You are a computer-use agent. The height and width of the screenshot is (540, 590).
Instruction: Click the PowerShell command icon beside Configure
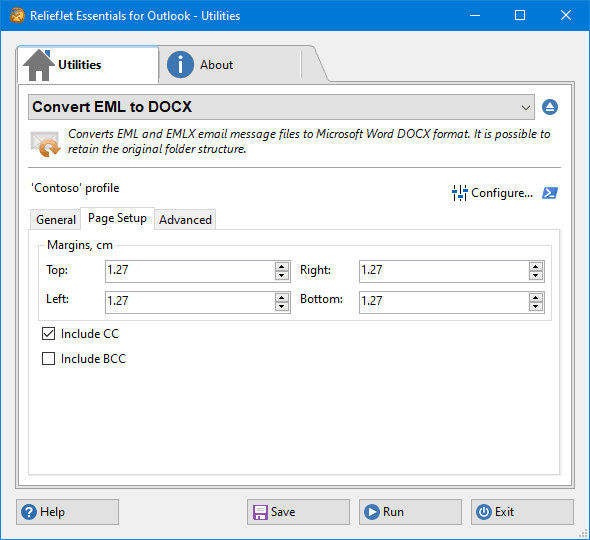coord(550,193)
